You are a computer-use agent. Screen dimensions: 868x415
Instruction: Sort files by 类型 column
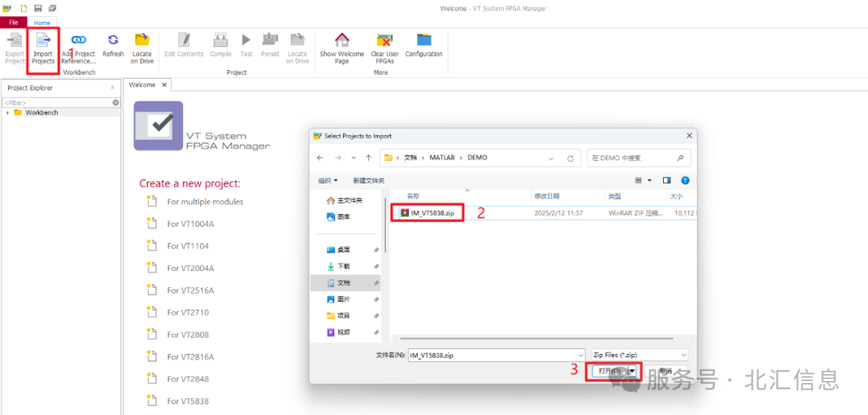click(x=615, y=195)
